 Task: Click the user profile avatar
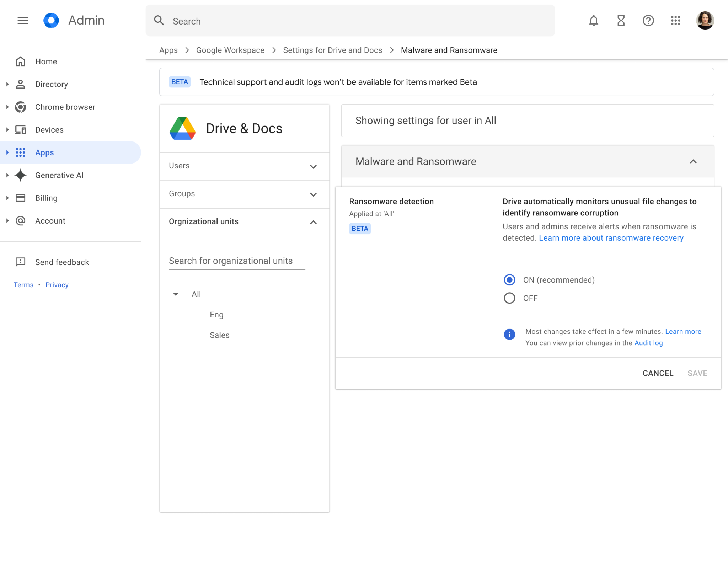(x=705, y=21)
